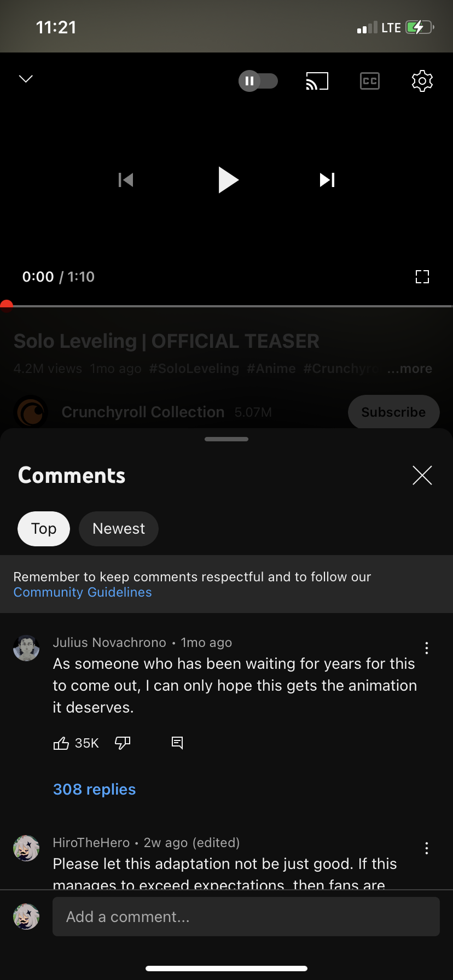
Task: Open options menu for HiroTheHero's comment
Action: tap(427, 848)
